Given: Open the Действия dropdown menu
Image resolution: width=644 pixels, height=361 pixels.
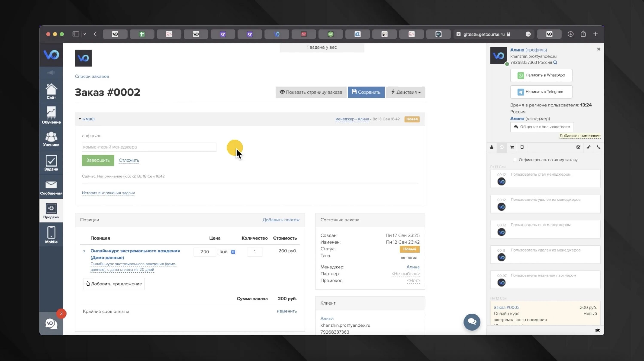Looking at the screenshot, I should click(x=405, y=92).
